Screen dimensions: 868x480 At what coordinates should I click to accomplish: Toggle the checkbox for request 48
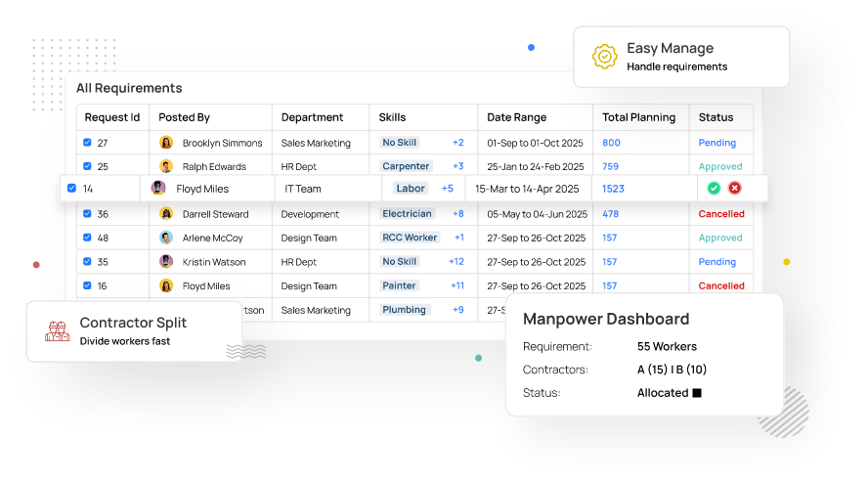87,238
